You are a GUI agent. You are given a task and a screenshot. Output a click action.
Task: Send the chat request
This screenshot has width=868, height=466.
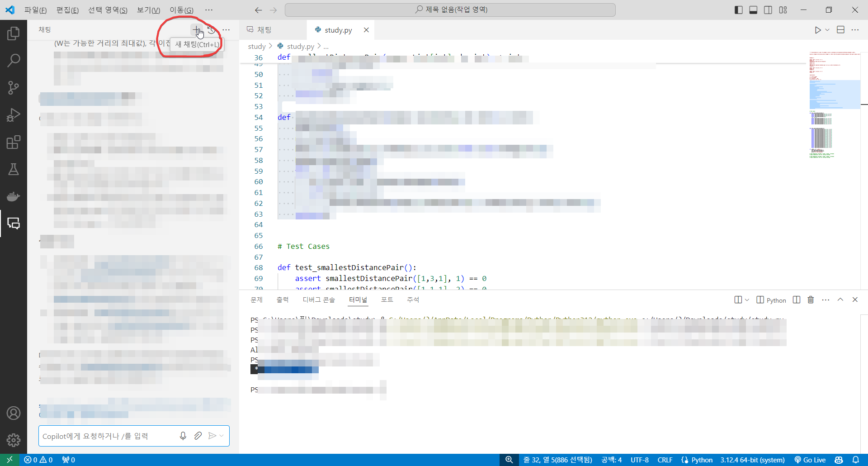212,436
